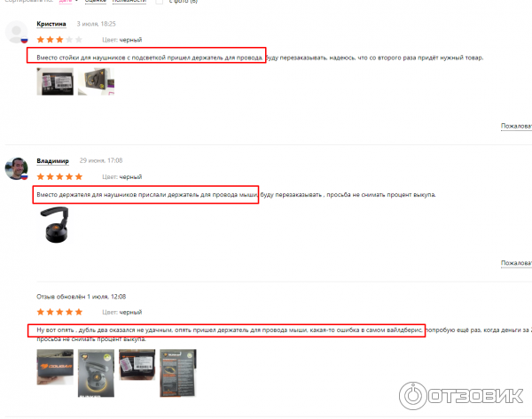The image size is (532, 419).
Task: Expand the date sort arrow next to 'Дате'
Action: pyautogui.click(x=76, y=1)
